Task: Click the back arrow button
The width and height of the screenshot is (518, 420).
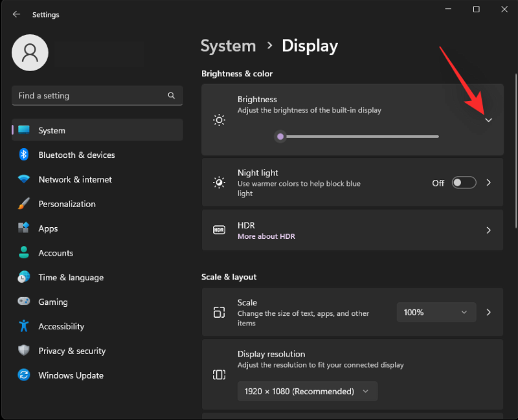Action: click(16, 14)
